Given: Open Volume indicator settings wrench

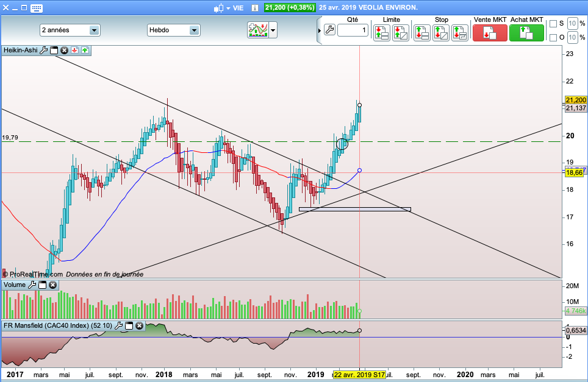Looking at the screenshot, I should [32, 285].
